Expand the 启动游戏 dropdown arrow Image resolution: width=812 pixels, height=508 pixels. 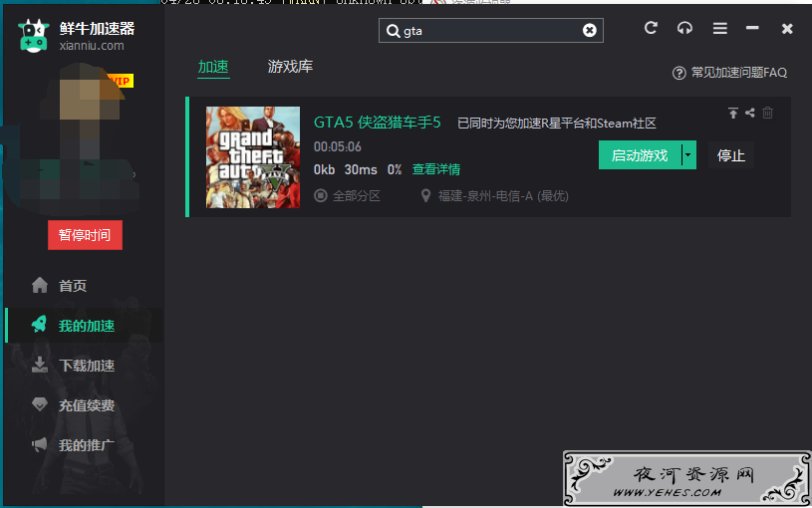point(687,154)
